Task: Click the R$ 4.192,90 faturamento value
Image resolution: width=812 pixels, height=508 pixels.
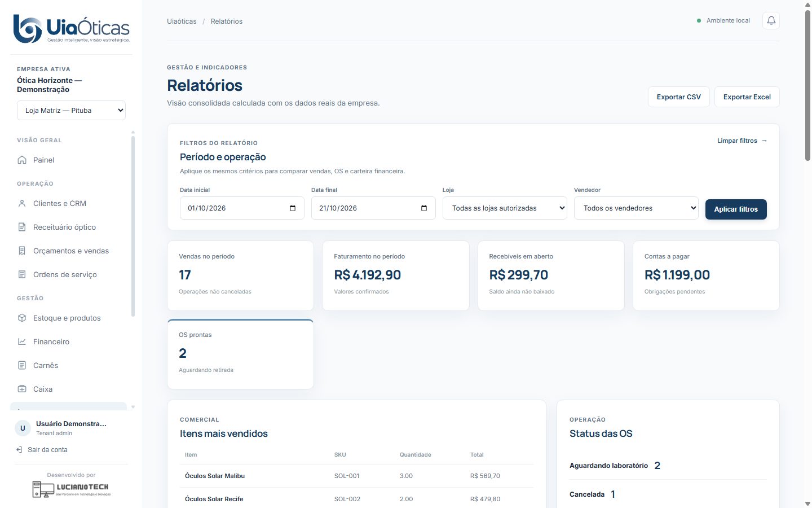Action: (x=368, y=275)
